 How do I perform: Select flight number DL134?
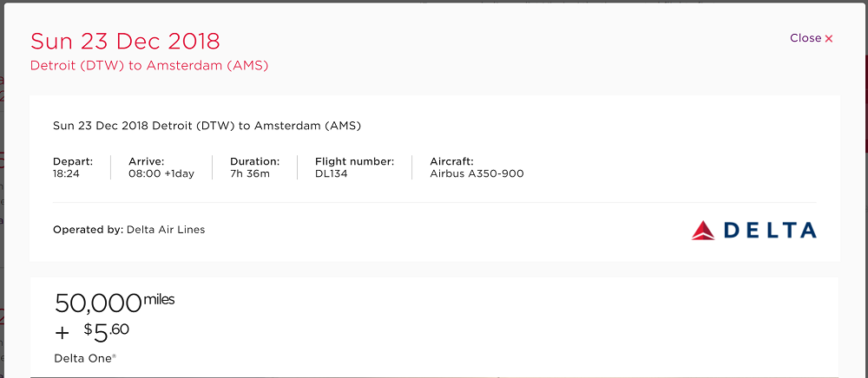(332, 173)
